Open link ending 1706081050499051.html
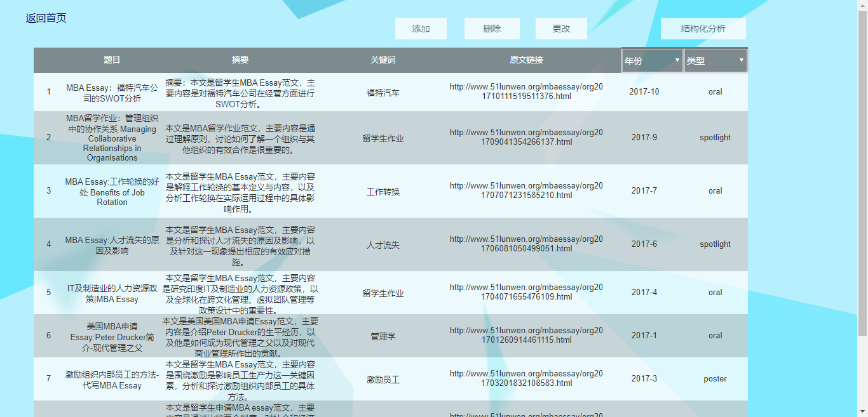868x417 pixels. (526, 244)
